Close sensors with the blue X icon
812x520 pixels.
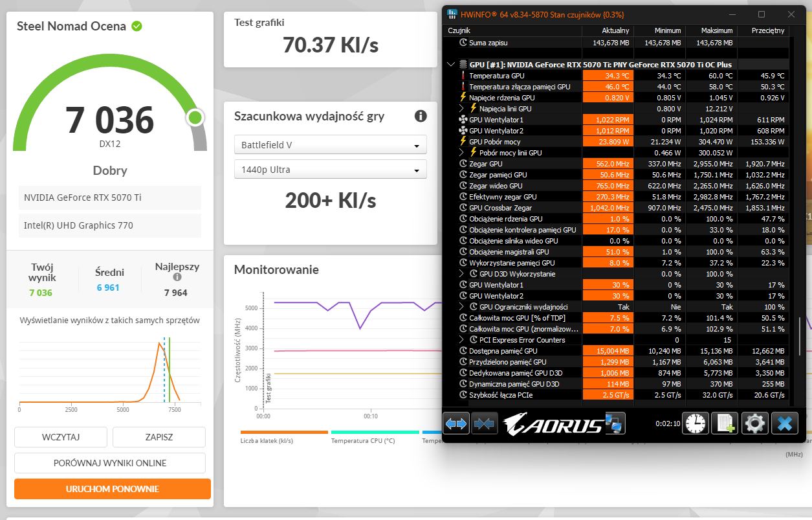[785, 424]
